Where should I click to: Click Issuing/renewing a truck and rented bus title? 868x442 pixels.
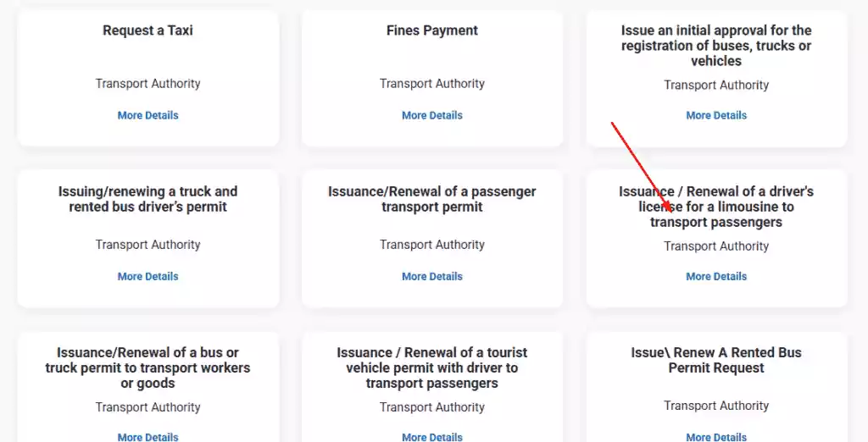147,199
